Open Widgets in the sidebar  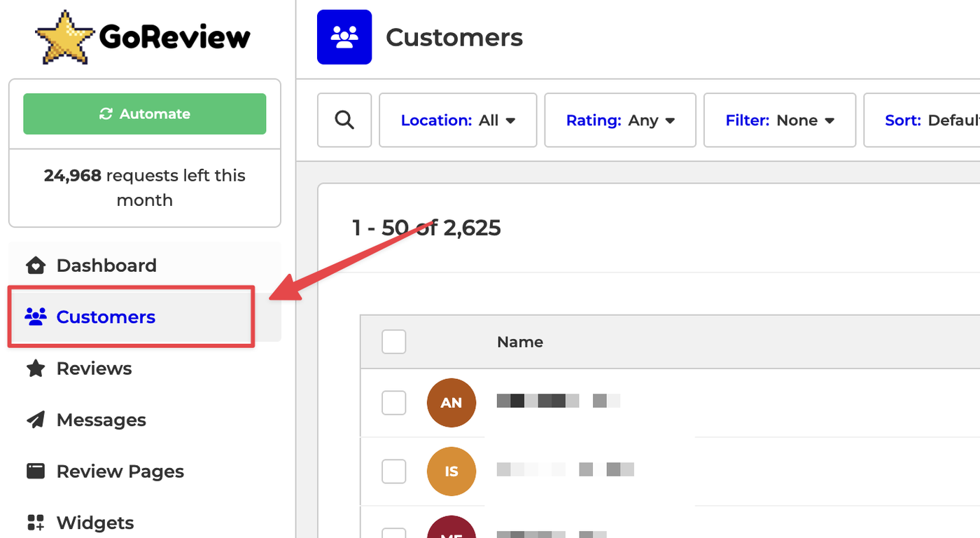pyautogui.click(x=145, y=523)
